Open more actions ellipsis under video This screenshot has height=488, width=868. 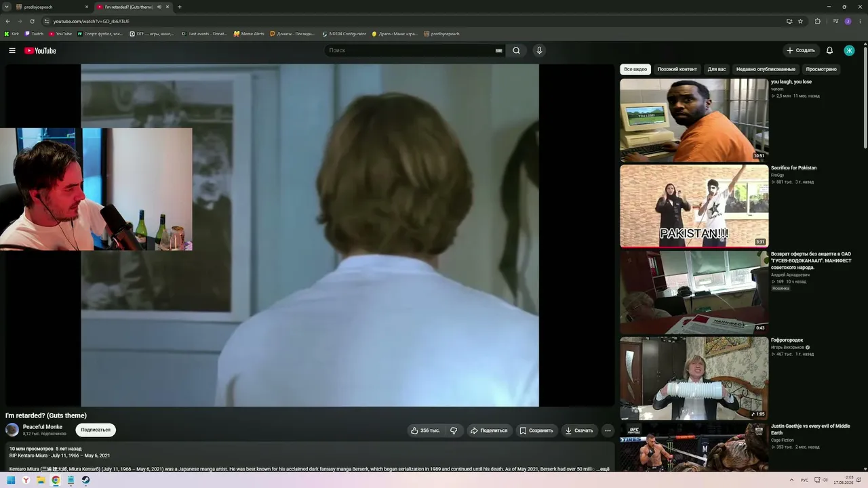[608, 430]
